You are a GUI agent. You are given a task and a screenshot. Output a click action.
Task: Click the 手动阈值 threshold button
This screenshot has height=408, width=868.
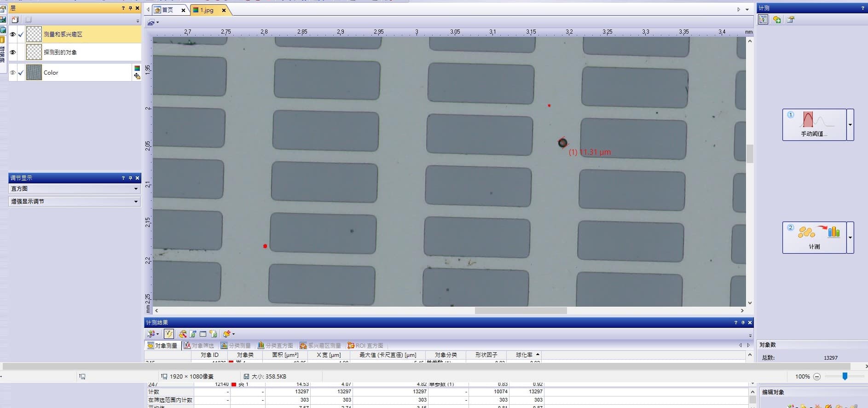[814, 125]
